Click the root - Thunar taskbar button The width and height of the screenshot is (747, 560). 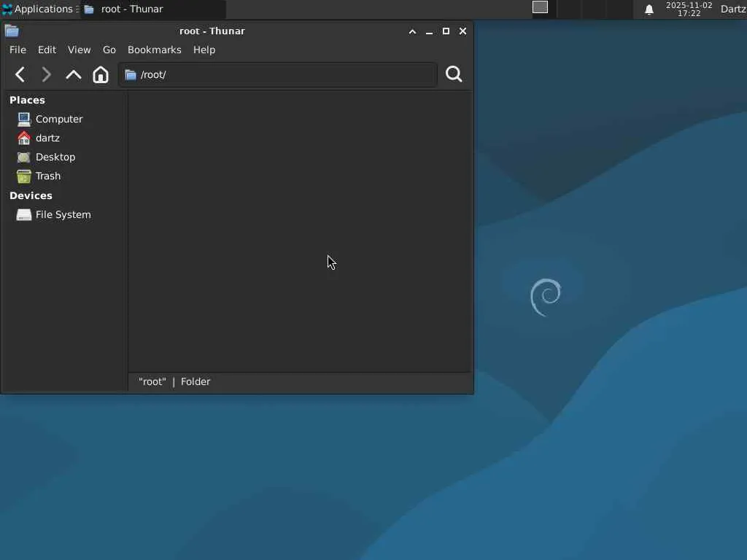pyautogui.click(x=152, y=9)
